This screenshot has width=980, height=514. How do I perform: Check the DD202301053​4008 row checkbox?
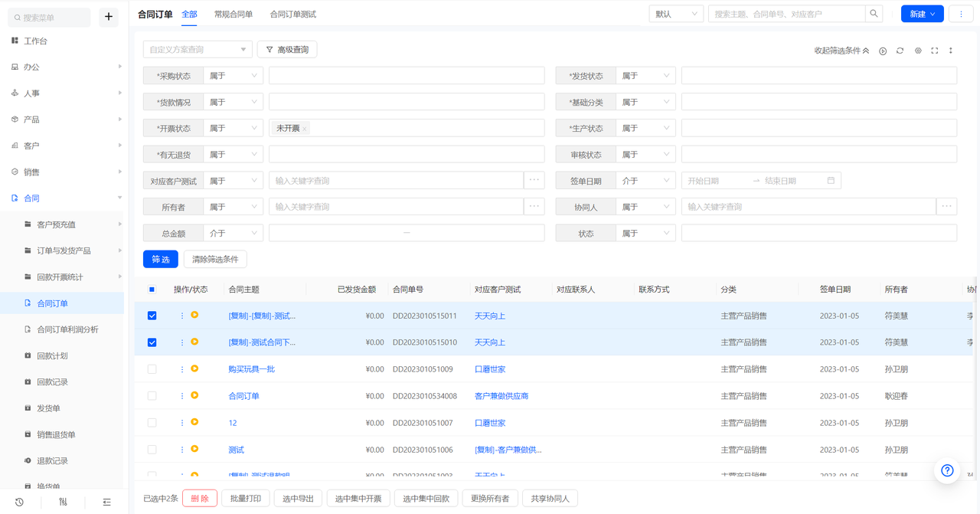coord(152,396)
